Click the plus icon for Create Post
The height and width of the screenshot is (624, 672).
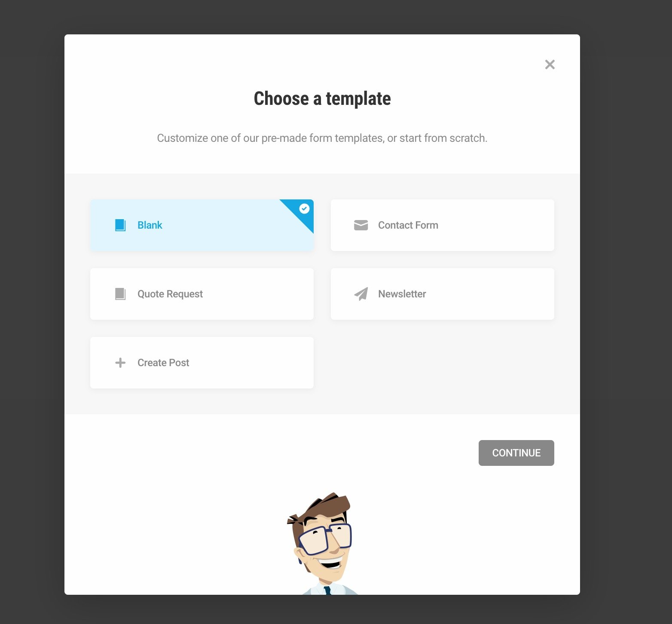coord(120,363)
